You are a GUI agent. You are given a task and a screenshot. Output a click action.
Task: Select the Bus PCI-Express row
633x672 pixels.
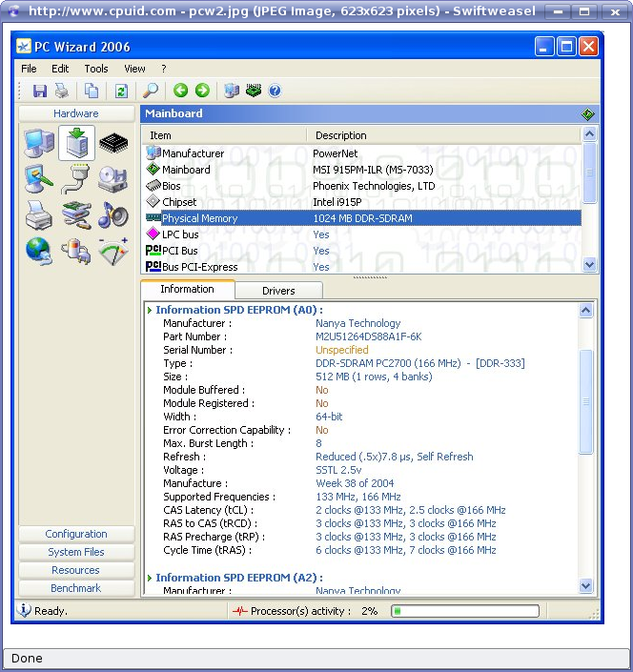(361, 267)
